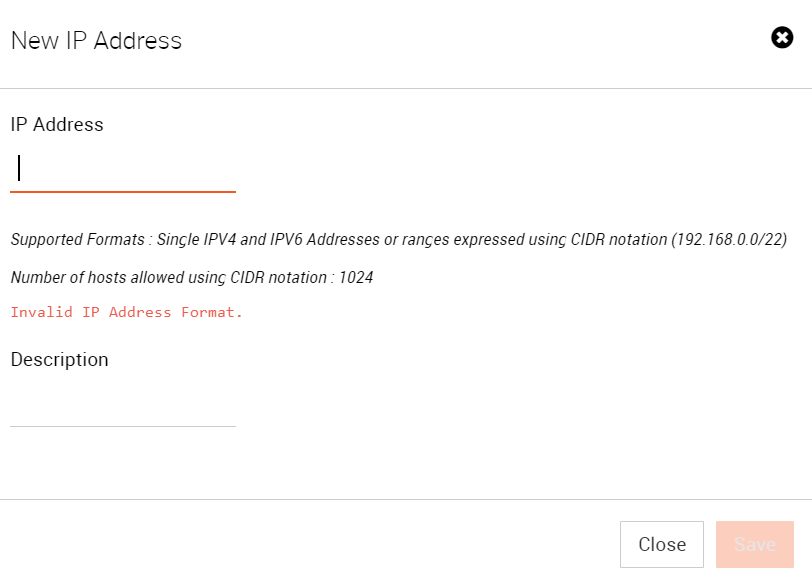Click the Invalid IP Address Format error
Screen dimensions: 812x583
pyautogui.click(x=126, y=312)
